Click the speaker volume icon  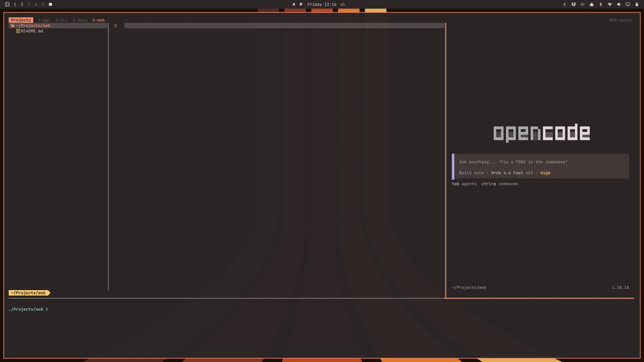pyautogui.click(x=619, y=4)
